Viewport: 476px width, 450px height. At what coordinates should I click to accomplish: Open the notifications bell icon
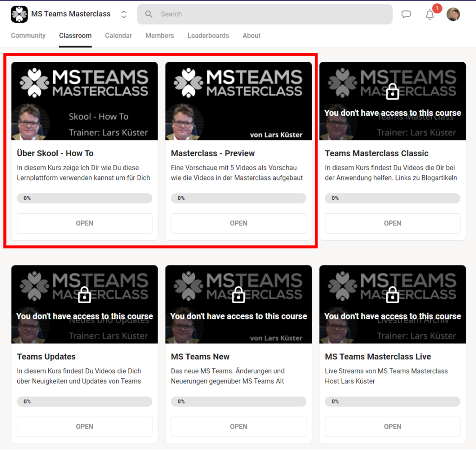click(x=430, y=14)
